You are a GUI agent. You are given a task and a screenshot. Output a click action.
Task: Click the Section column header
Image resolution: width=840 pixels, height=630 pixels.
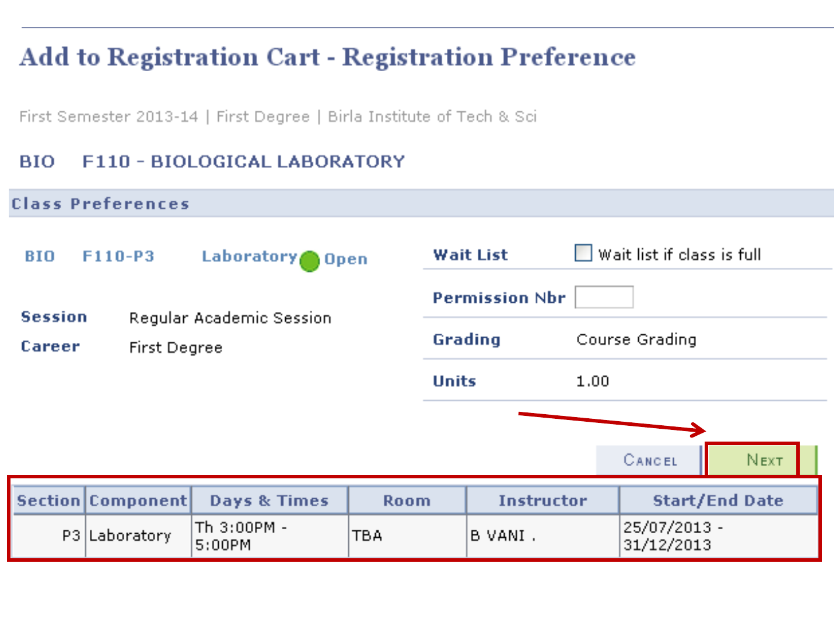click(x=48, y=501)
